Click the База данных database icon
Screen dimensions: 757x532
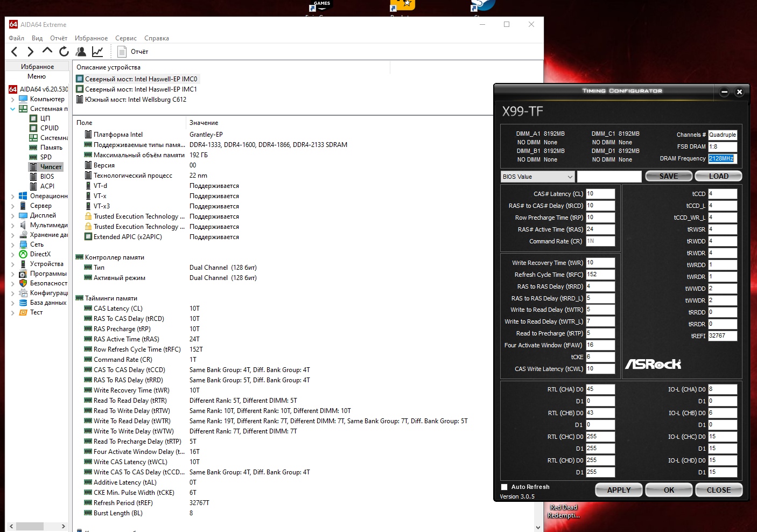(x=23, y=303)
